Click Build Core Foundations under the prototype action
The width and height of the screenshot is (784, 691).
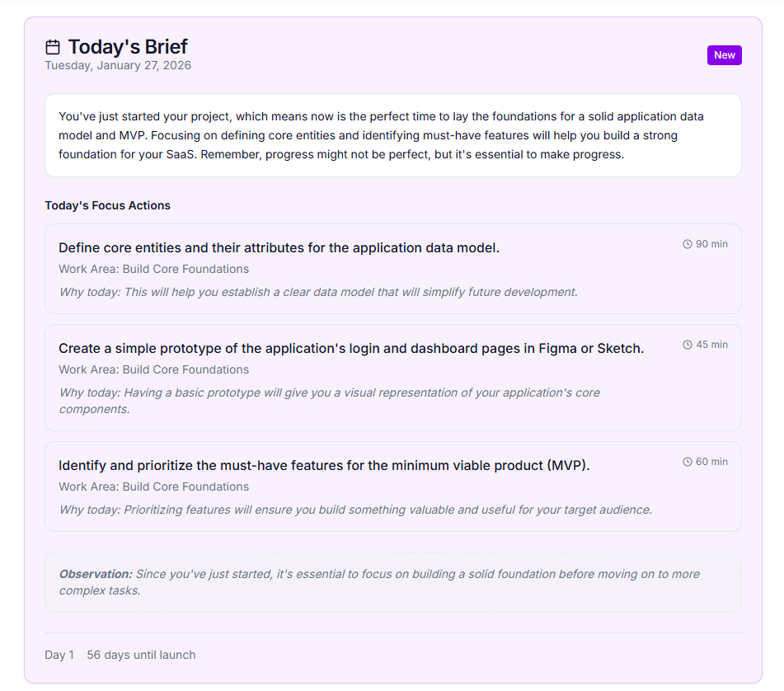point(153,369)
